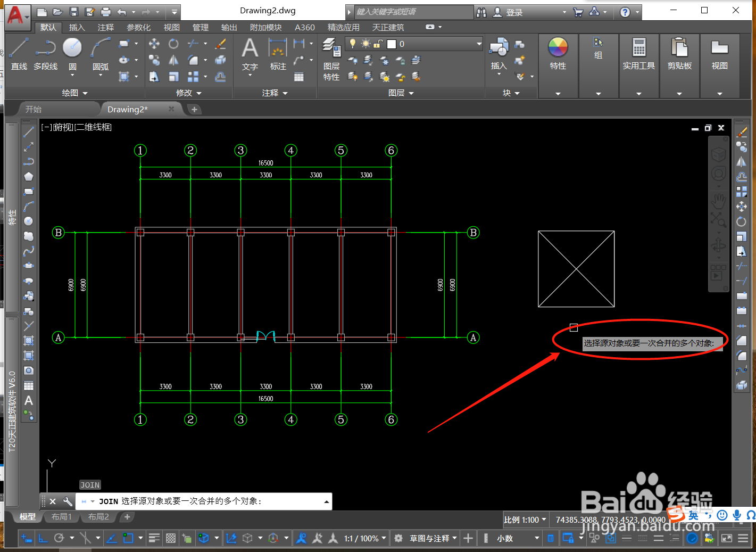
Task: Click the customize wrench icon on command line
Action: 68,501
